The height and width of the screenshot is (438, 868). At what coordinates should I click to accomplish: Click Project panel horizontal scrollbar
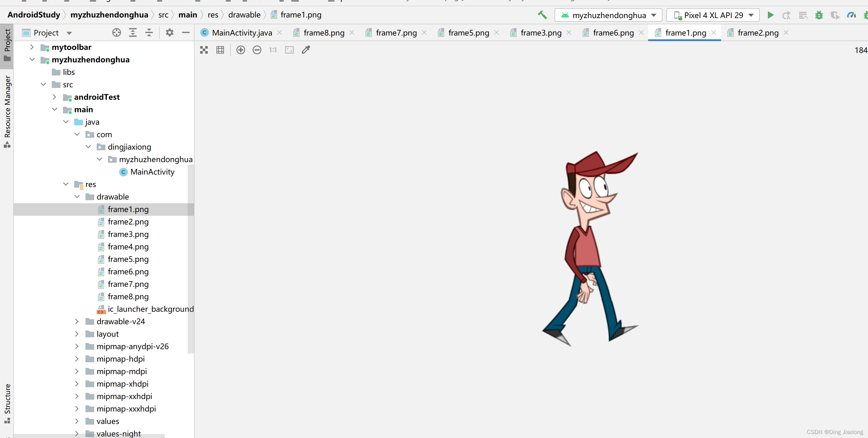89,436
